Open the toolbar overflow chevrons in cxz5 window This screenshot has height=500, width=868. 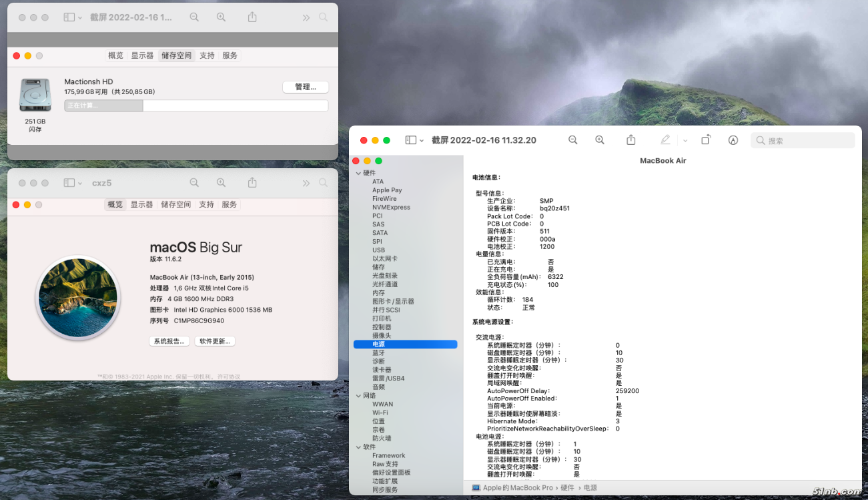point(306,183)
